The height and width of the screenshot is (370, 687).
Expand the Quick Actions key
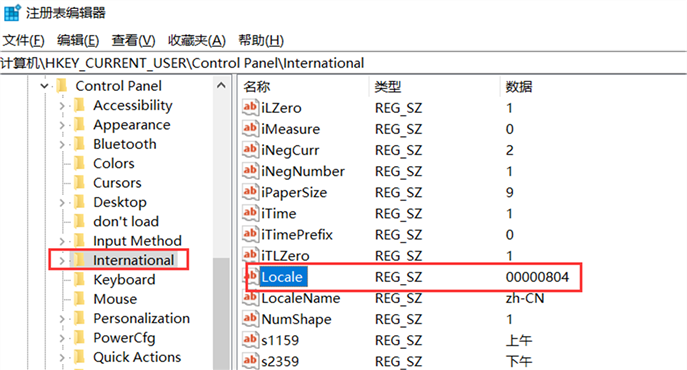point(62,357)
